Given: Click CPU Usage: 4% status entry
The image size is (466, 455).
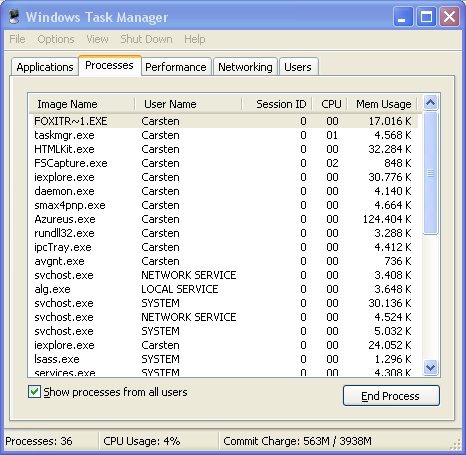Looking at the screenshot, I should point(142,441).
